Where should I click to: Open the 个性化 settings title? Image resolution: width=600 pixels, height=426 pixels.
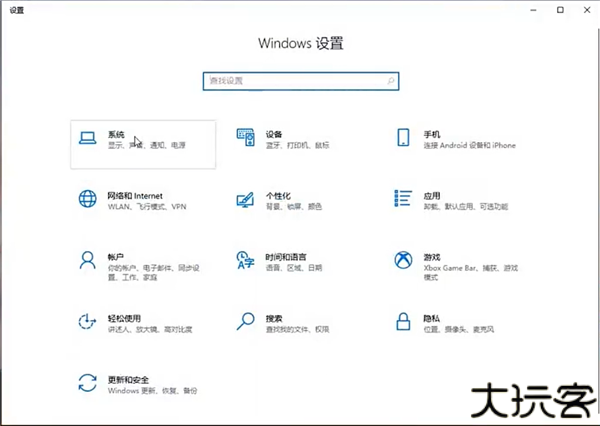(x=278, y=196)
